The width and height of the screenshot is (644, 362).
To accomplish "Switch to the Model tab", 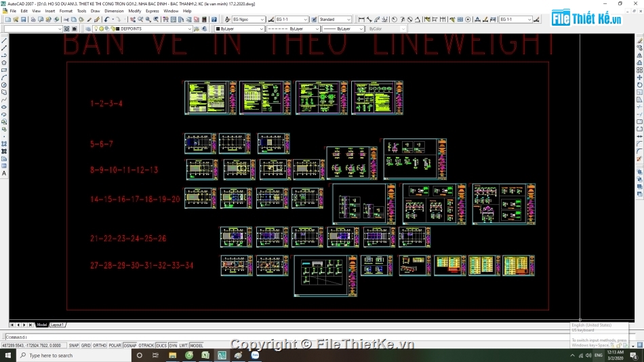I will 42,325.
